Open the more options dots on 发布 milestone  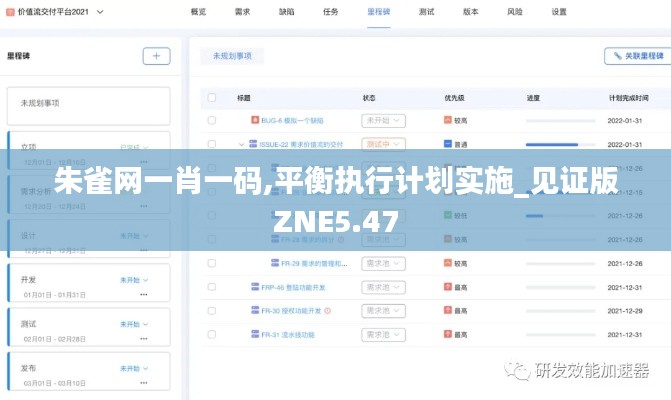tap(144, 383)
